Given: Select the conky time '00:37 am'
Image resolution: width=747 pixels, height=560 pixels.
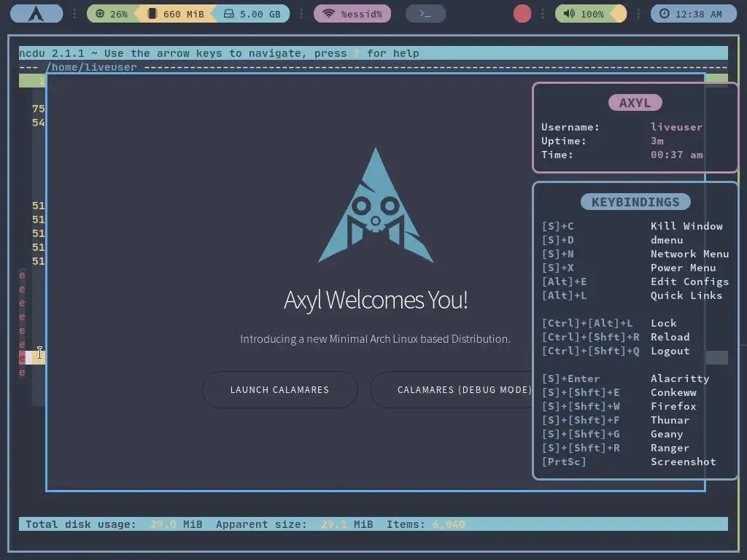Looking at the screenshot, I should point(676,155).
